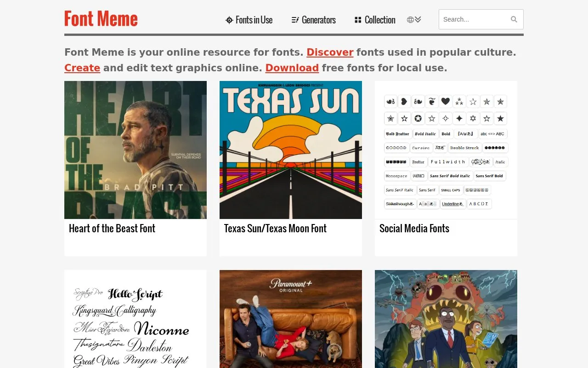The image size is (588, 368).
Task: Click the Heart of the Beast Font title
Action: coord(112,229)
